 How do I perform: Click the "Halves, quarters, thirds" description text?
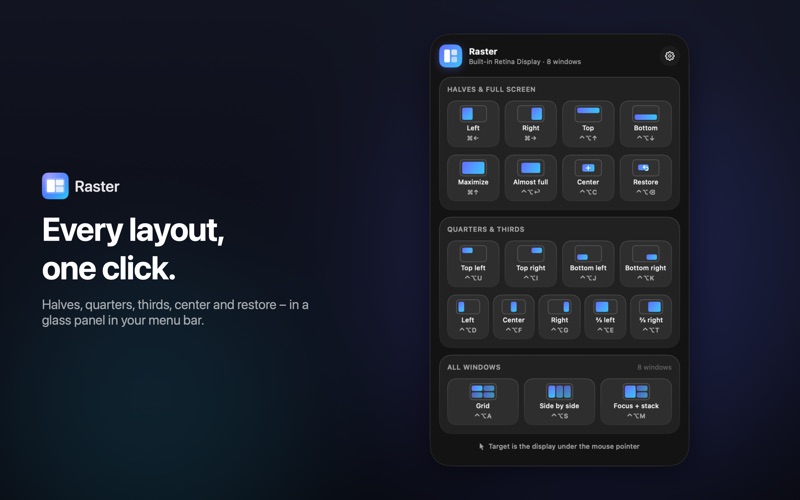tap(175, 312)
